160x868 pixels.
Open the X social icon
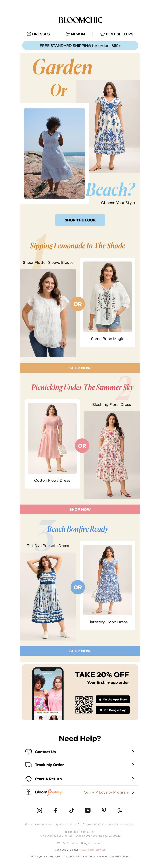[x=120, y=811]
